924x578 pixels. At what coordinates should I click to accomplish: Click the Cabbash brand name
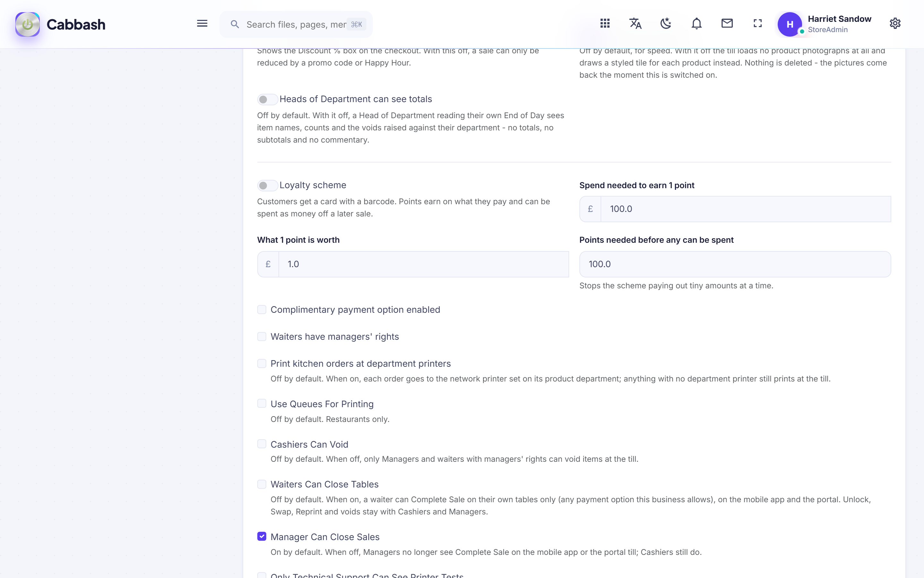(76, 24)
